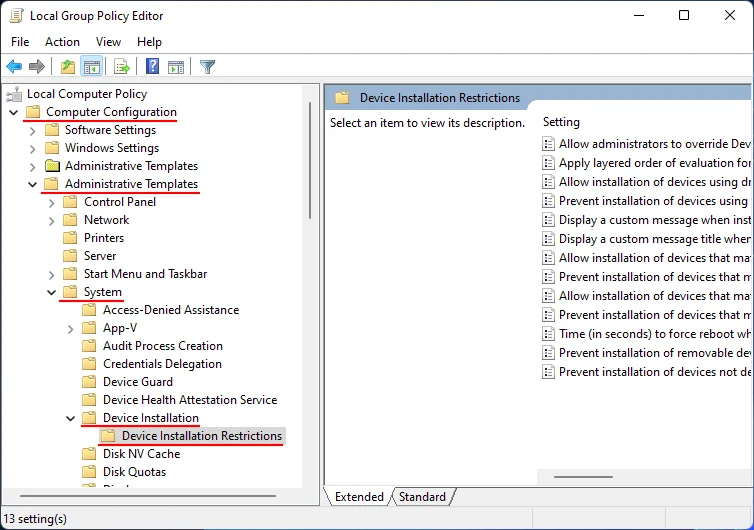
Task: Toggle Show/Hide Console Tree icon
Action: click(x=91, y=67)
